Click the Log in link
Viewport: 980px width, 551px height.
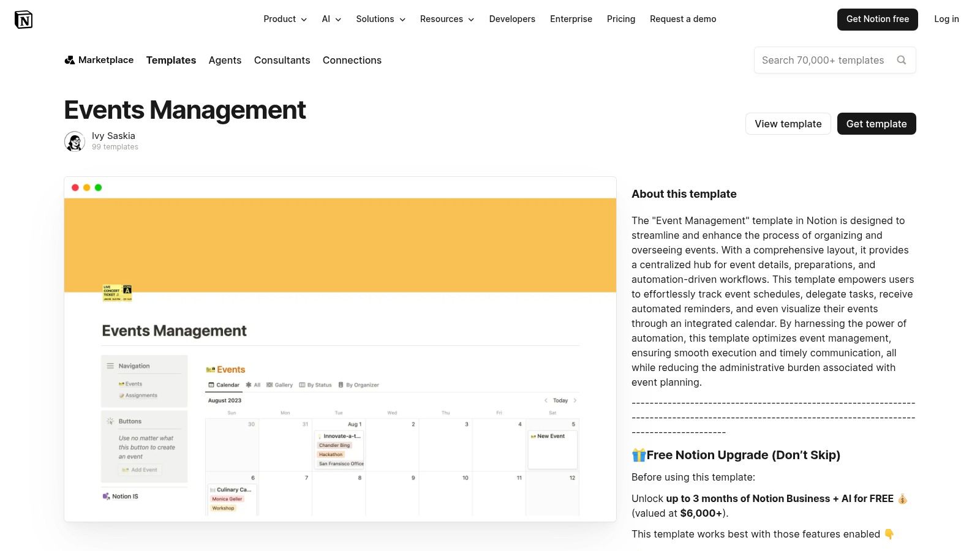946,19
